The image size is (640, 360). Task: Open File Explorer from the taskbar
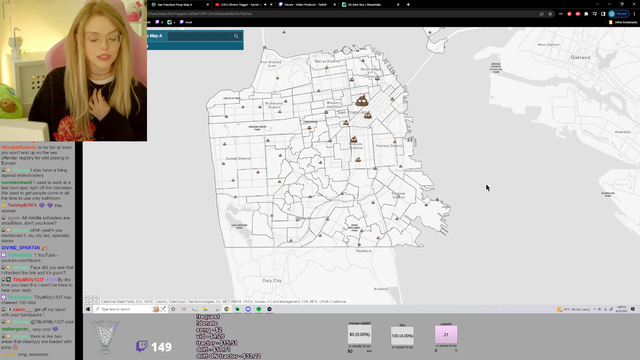click(205, 309)
